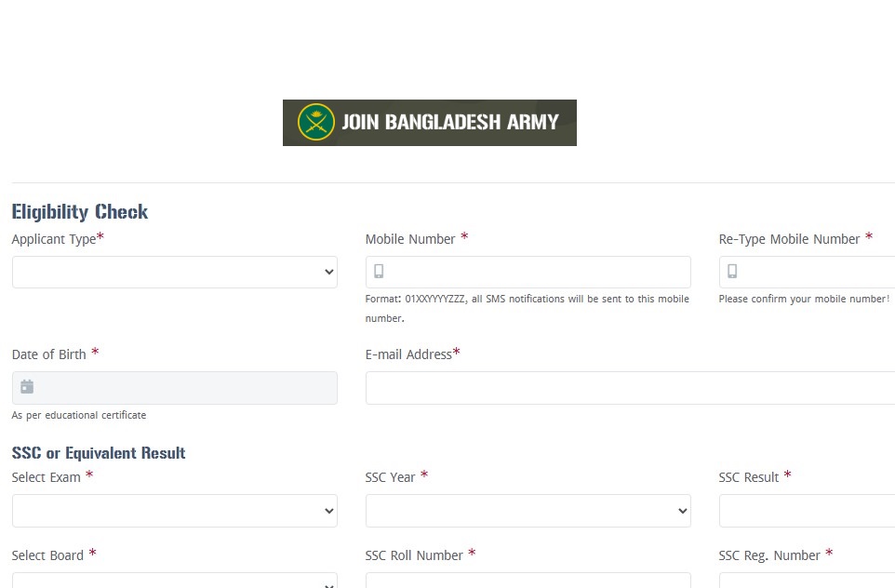Click the phone icon in Mobile Number field
The image size is (895, 588).
point(379,272)
